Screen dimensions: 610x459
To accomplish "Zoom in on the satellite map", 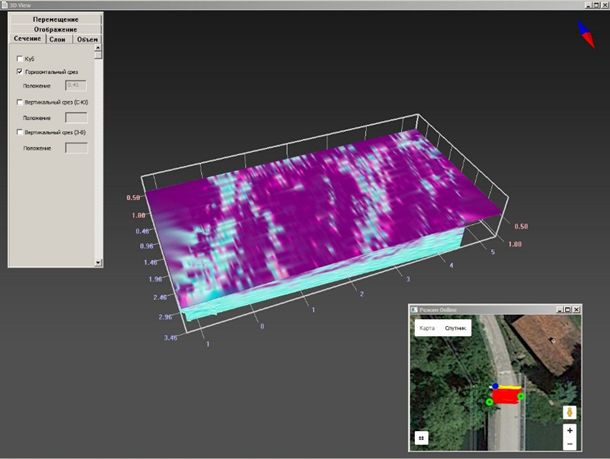I will click(569, 430).
